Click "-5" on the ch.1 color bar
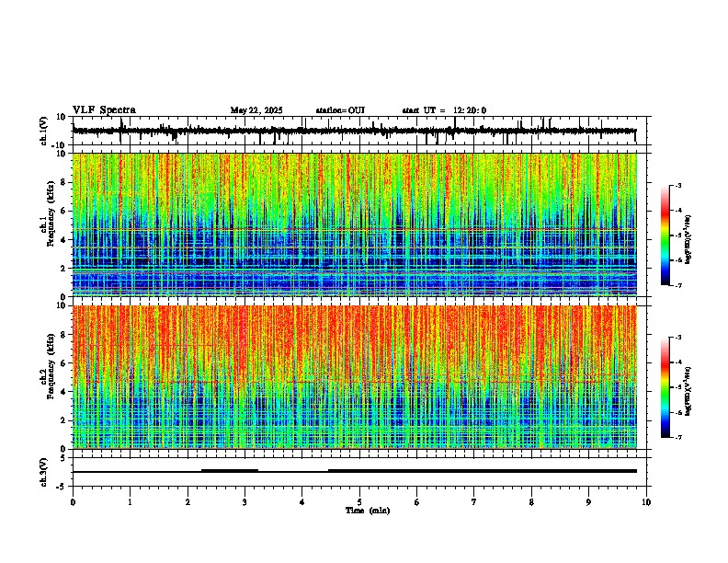The width and height of the screenshot is (728, 563). coord(677,236)
